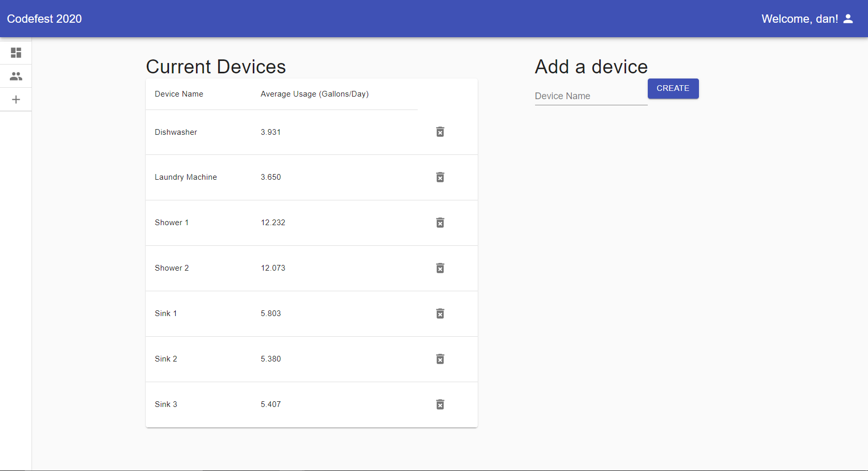Click the Welcome, dan! text
Image resolution: width=868 pixels, height=471 pixels.
(x=800, y=19)
